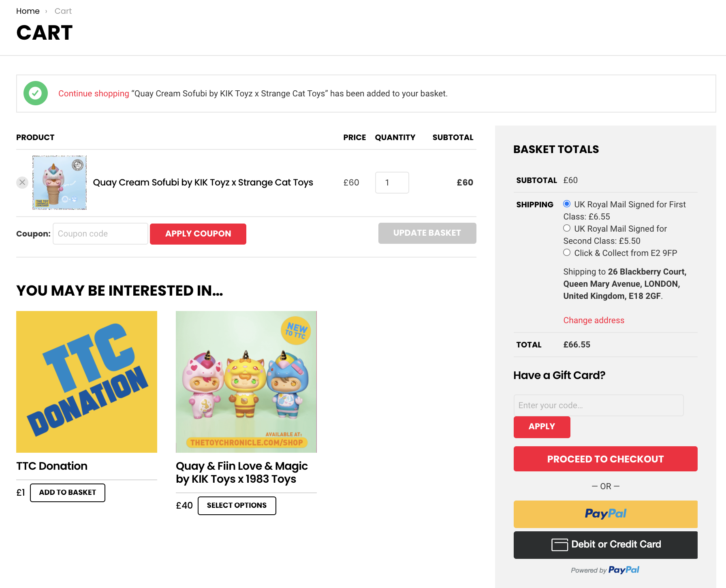This screenshot has height=588, width=726.
Task: Open the TTC Donation product image
Action: click(x=87, y=382)
